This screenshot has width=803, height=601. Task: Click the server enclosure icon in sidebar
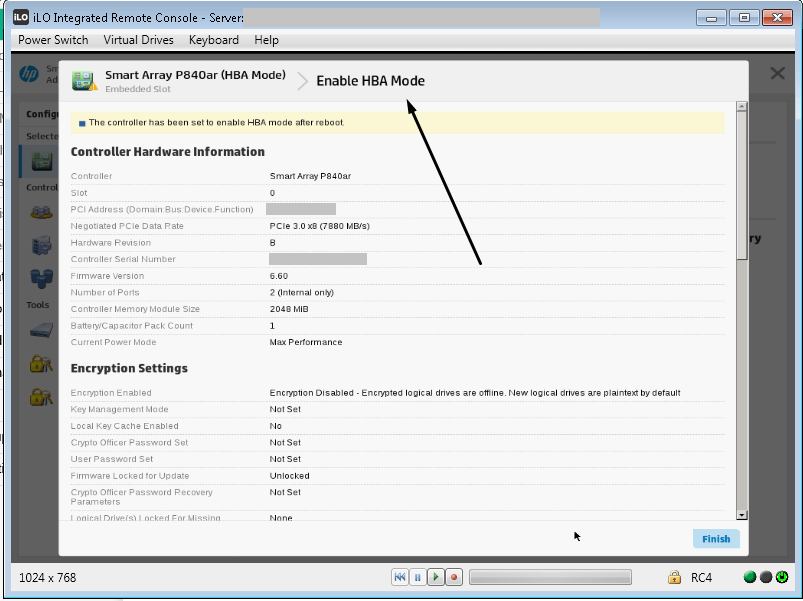pos(41,245)
